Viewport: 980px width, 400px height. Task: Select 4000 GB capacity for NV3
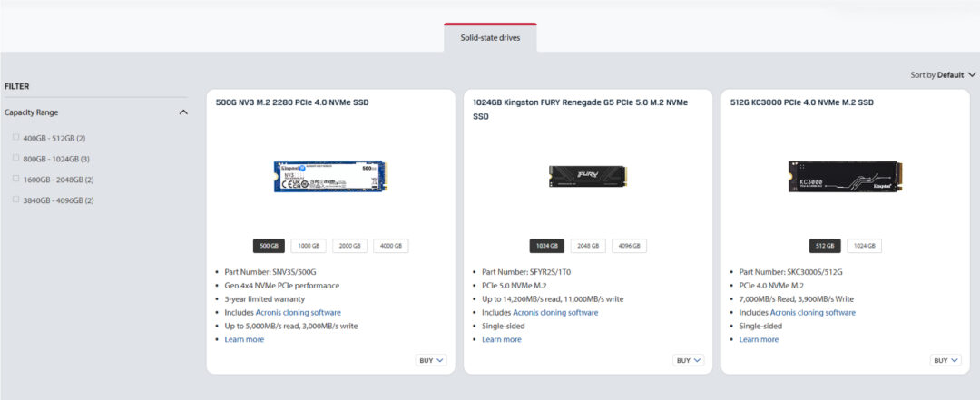pos(391,246)
